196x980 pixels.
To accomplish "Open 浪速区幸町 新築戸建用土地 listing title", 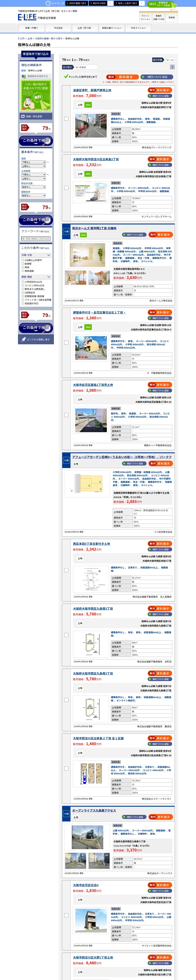I will (x=92, y=90).
